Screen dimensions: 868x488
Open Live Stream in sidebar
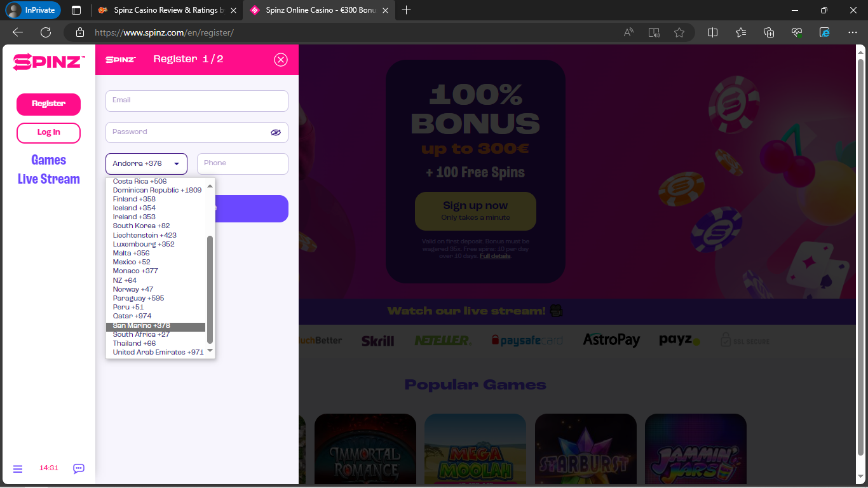(49, 179)
